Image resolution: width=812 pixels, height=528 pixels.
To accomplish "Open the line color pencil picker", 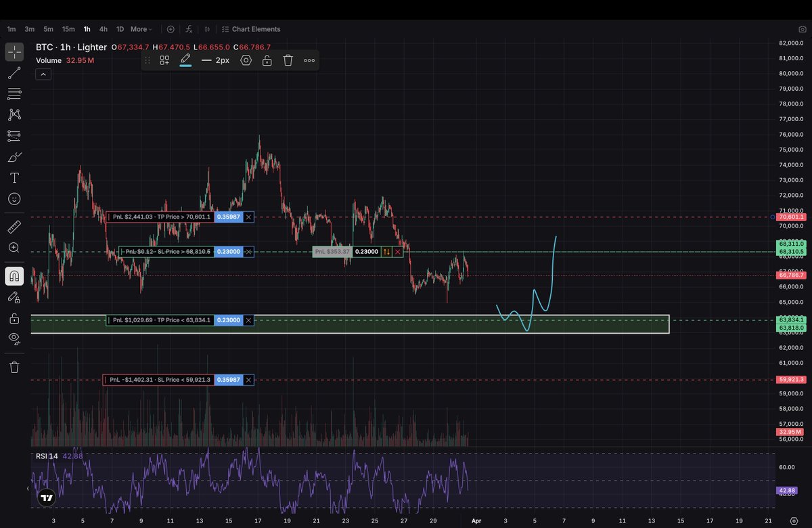I will pyautogui.click(x=185, y=60).
